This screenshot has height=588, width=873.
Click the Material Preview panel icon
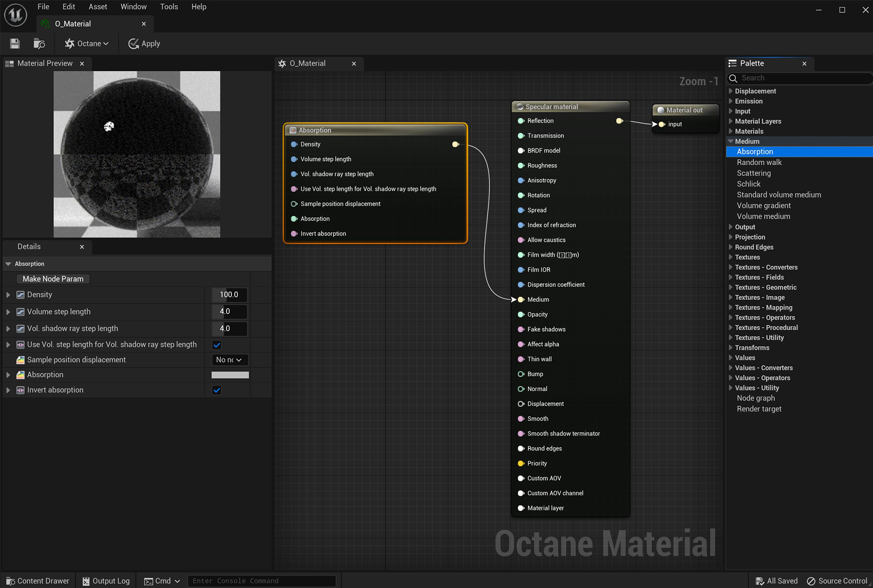tap(9, 64)
